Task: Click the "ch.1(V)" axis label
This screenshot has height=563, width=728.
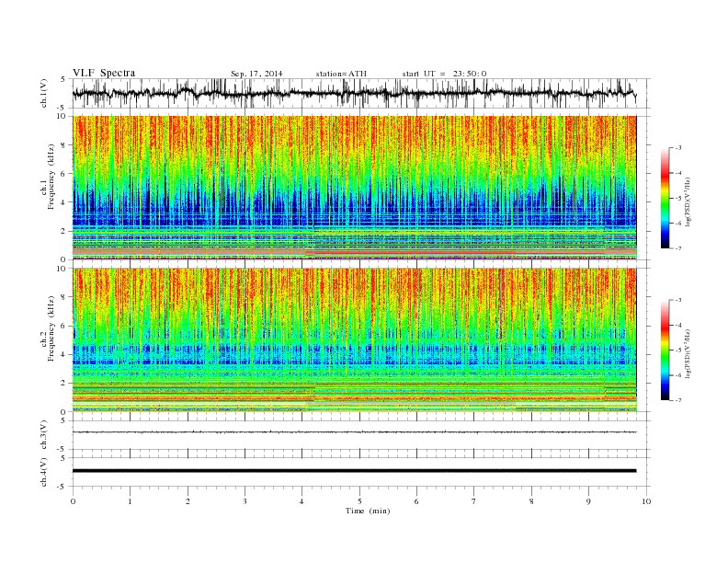Action: coord(44,93)
